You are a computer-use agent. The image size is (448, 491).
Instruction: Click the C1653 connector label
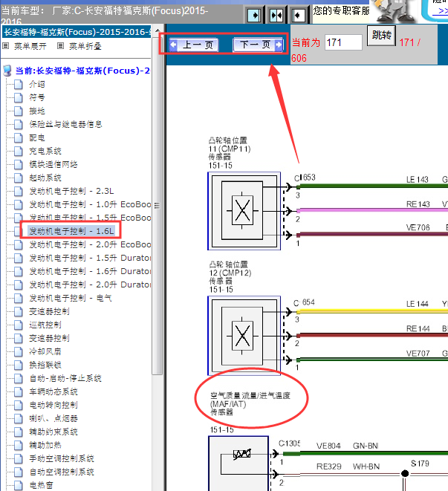point(305,178)
